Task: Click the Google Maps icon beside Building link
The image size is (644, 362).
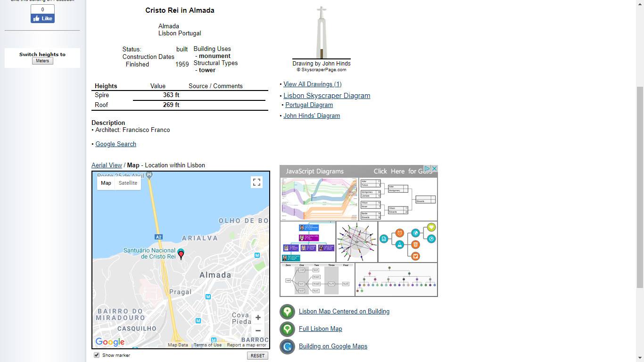Action: coord(287,346)
